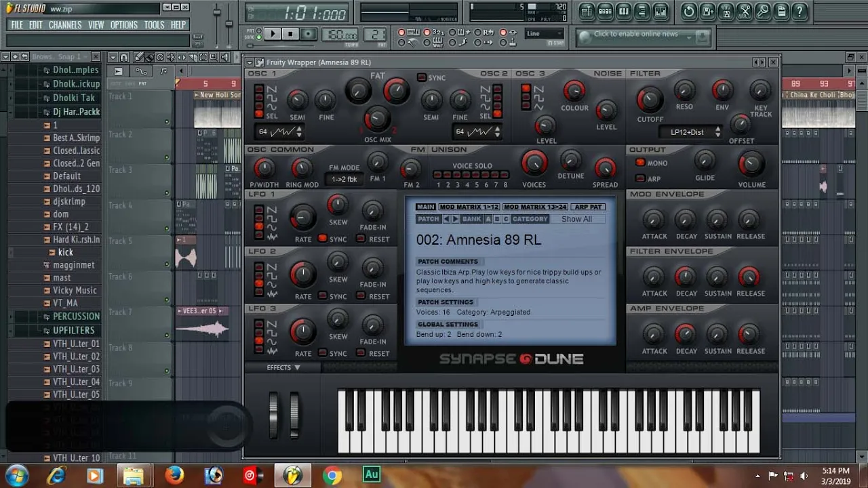Select the playlist delete tool
868x488 pixels.
(x=160, y=57)
